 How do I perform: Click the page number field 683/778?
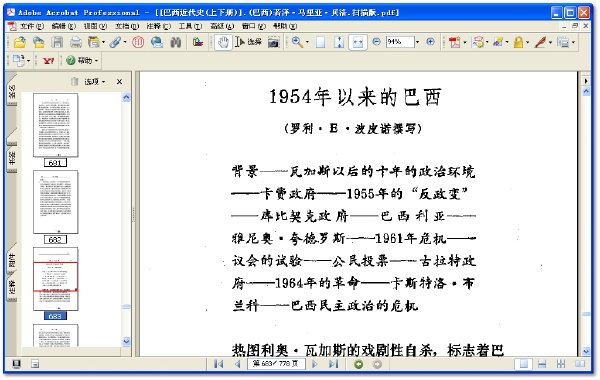(x=276, y=364)
